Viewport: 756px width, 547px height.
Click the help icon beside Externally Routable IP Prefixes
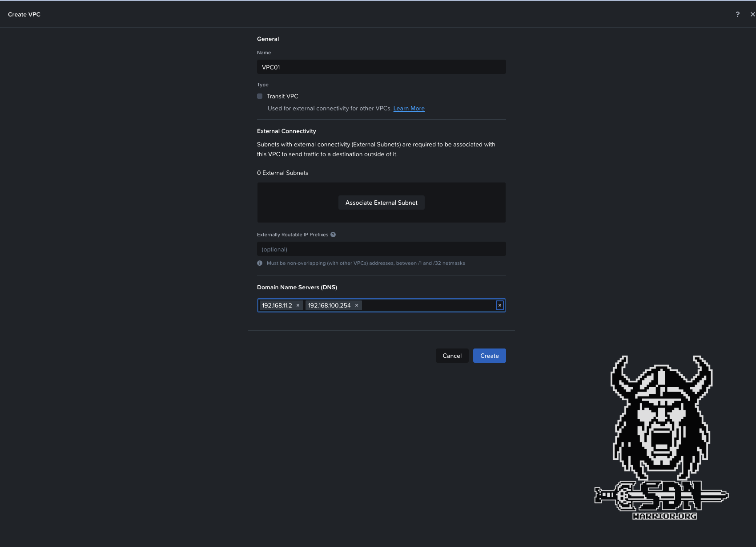pos(333,234)
